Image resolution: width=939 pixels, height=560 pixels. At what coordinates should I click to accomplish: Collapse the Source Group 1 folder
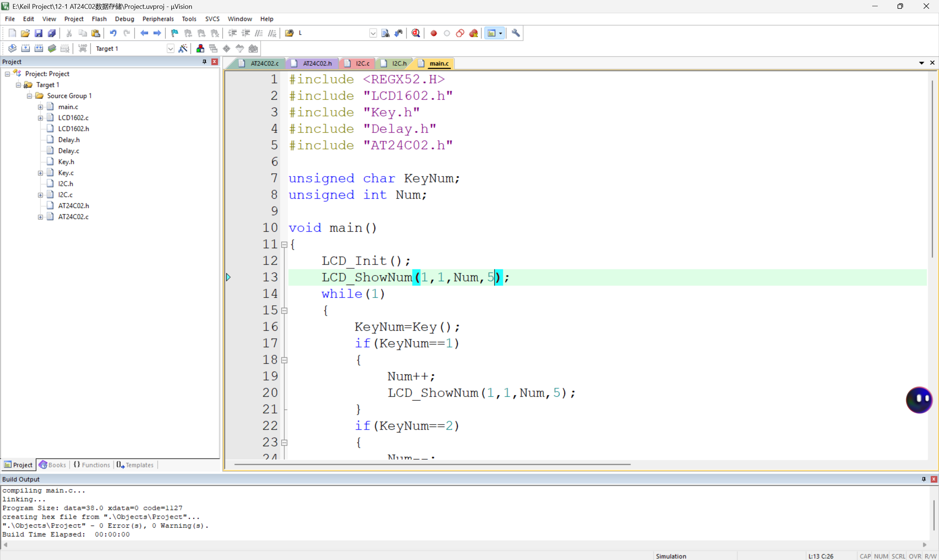pos(29,96)
